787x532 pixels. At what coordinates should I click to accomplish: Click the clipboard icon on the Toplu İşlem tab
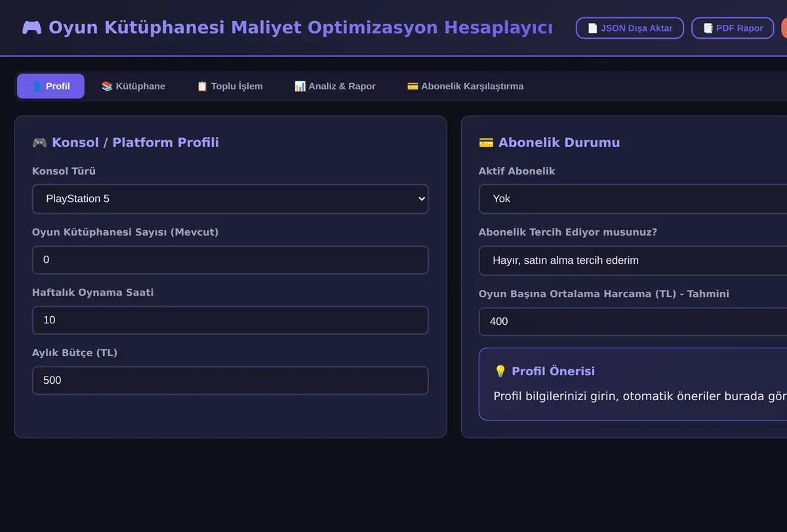[202, 86]
